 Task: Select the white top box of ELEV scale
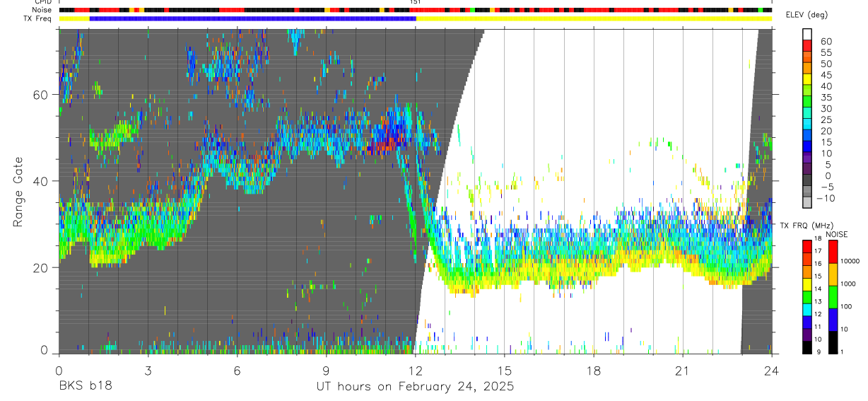click(807, 33)
